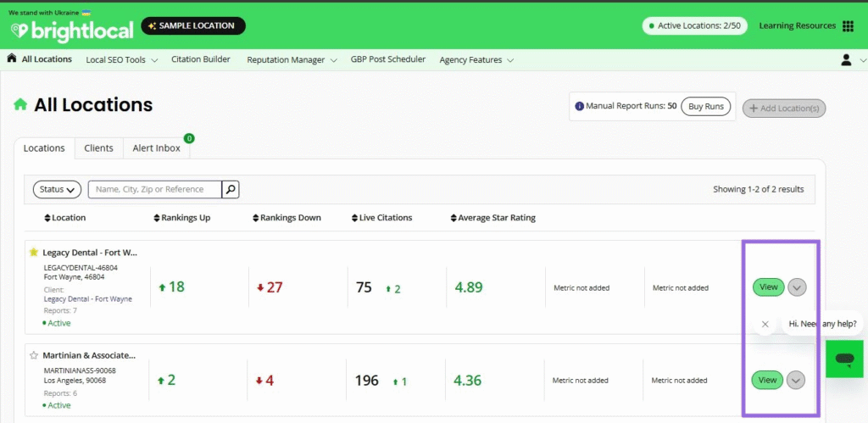Click the Add Location(s) button
The image size is (868, 423).
click(x=784, y=109)
